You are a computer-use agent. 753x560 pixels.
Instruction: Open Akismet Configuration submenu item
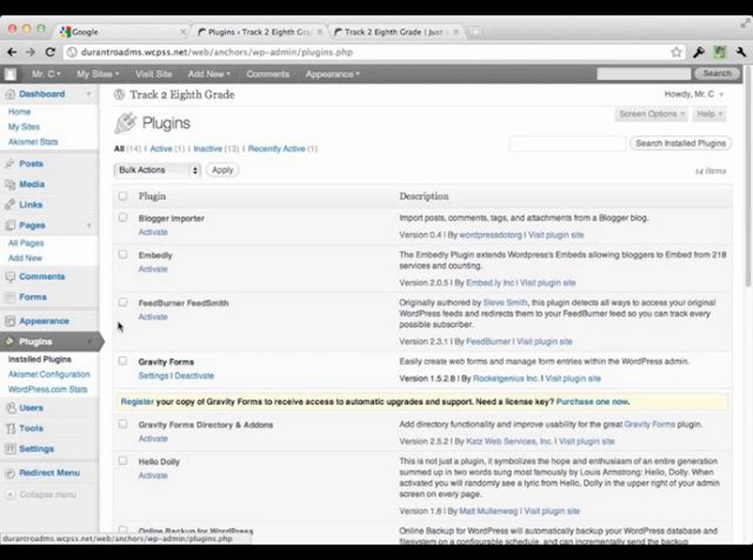coord(49,374)
